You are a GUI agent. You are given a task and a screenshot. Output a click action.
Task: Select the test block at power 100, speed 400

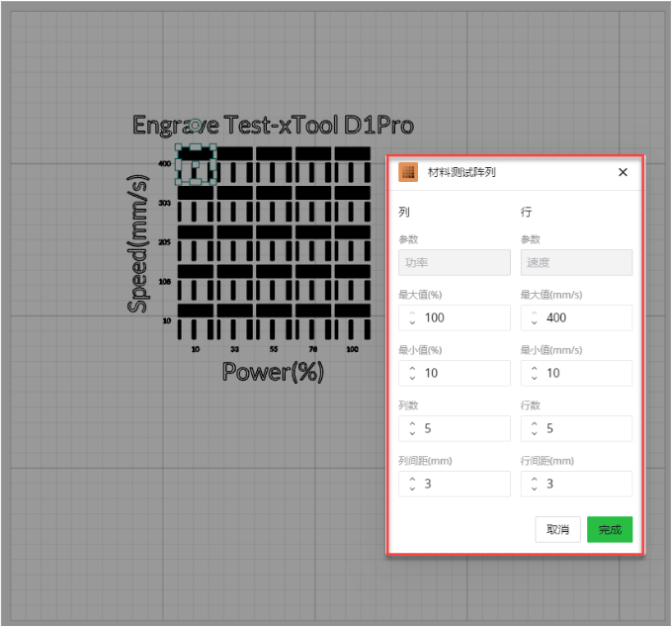point(352,165)
